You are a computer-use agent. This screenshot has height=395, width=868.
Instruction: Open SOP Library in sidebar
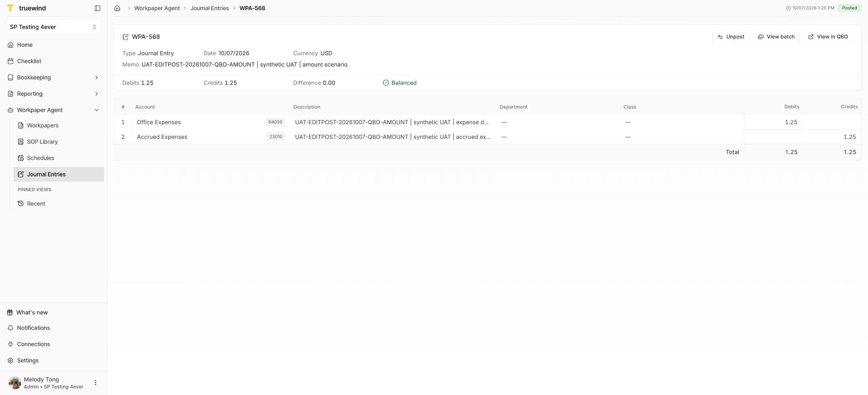[x=59, y=142]
